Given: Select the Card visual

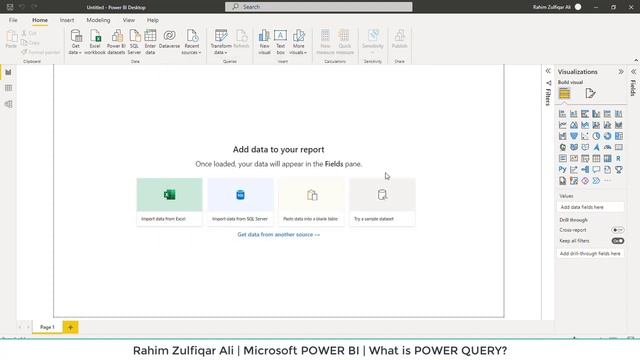Looking at the screenshot, I should pos(619,147).
